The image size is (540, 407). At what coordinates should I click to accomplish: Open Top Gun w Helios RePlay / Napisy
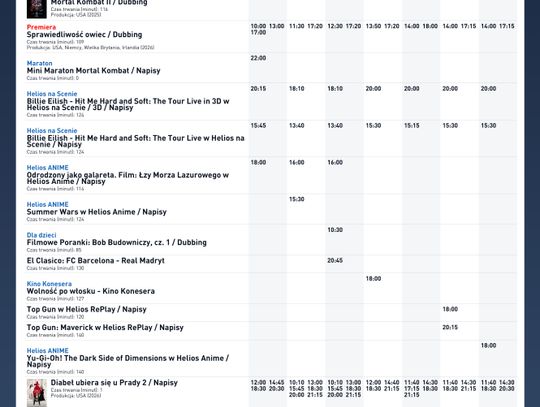pyautogui.click(x=87, y=310)
